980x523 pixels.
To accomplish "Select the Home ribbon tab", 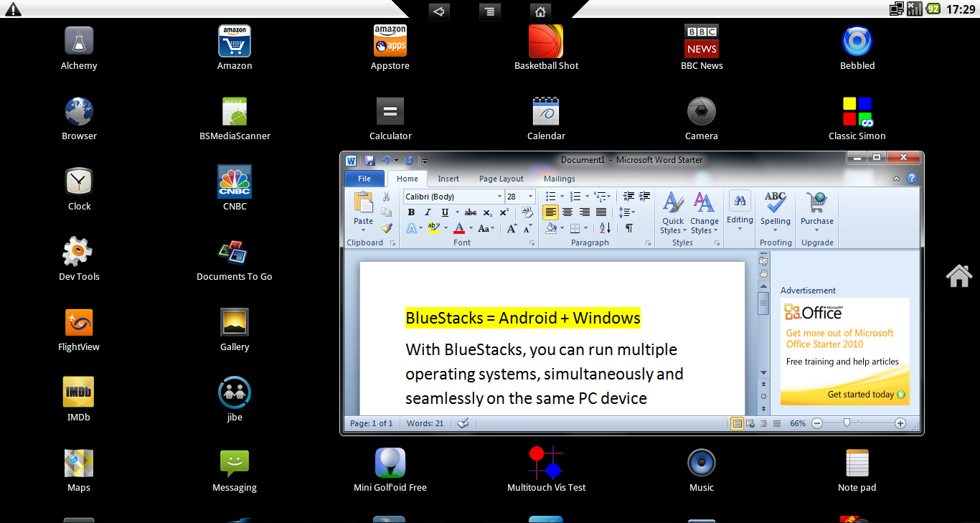I will pos(407,179).
